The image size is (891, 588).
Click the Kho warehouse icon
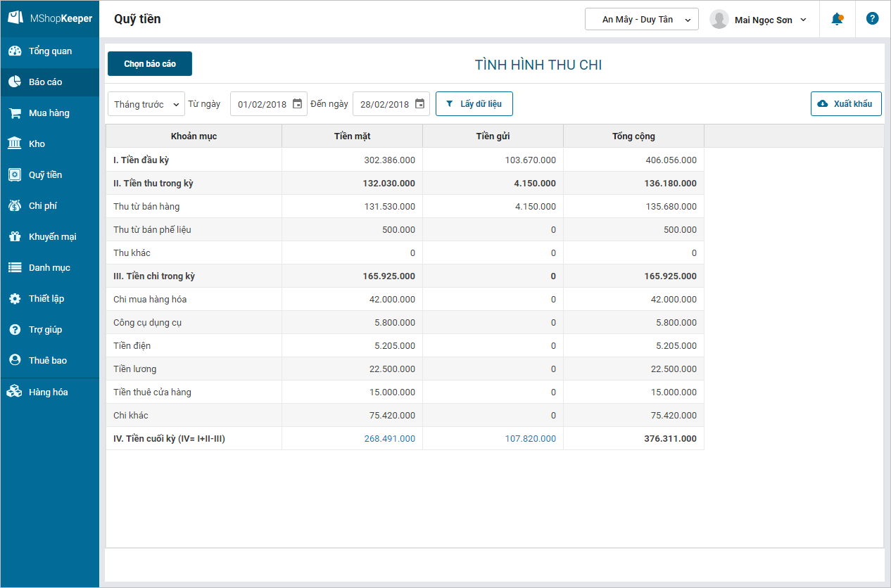(15, 144)
